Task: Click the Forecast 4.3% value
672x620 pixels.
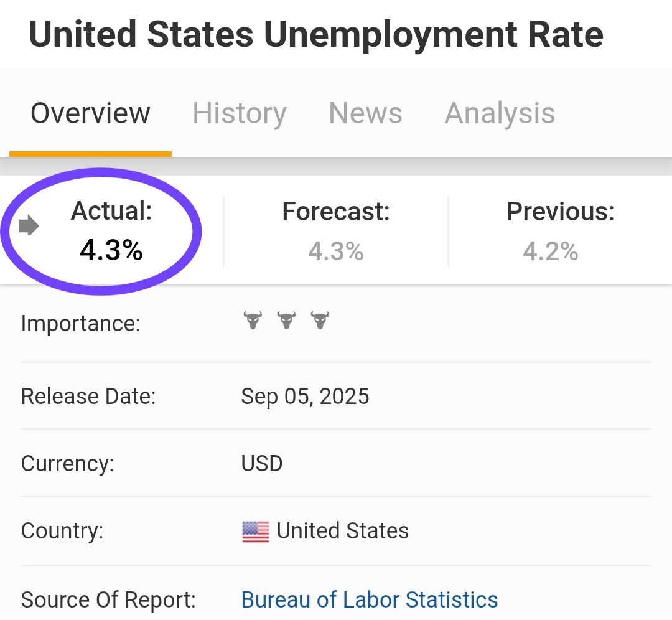Action: point(335,251)
